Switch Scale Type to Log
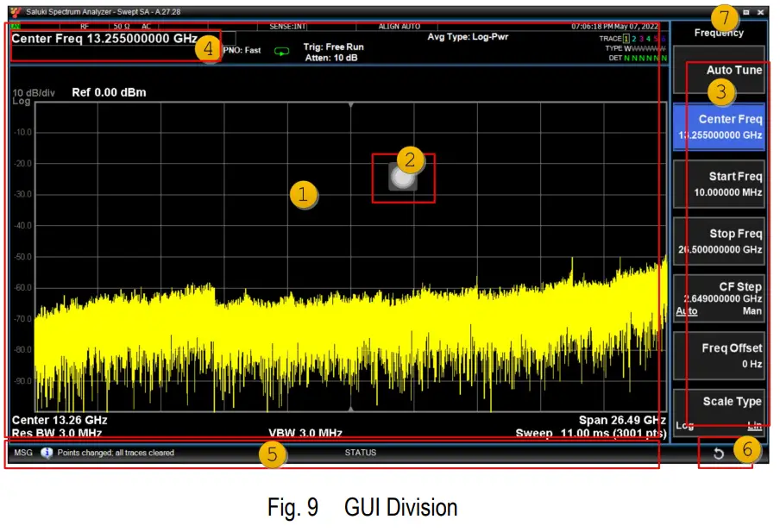Screen dimensions: 780x532 point(684,425)
